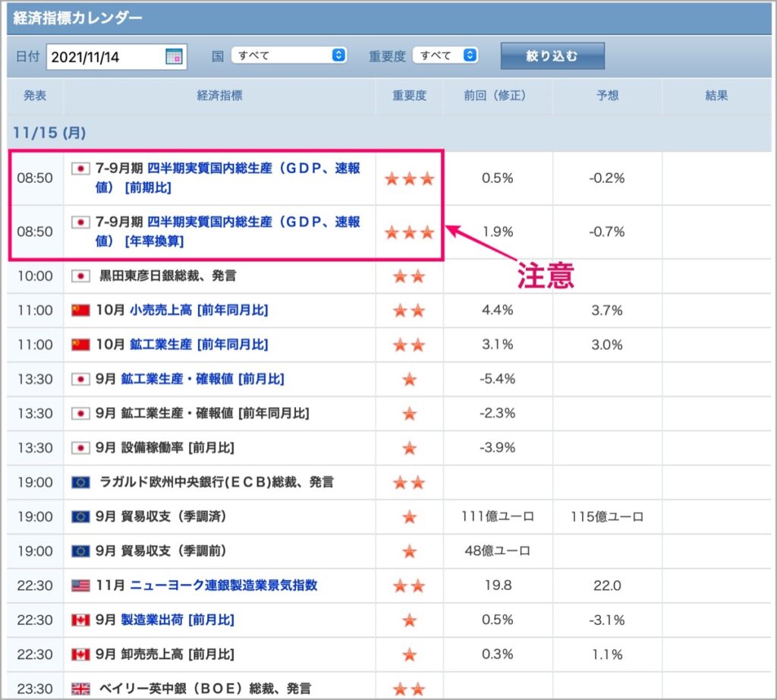This screenshot has width=777, height=700.
Task: Click the 115億ユーロ forecast value
Action: click(x=607, y=516)
